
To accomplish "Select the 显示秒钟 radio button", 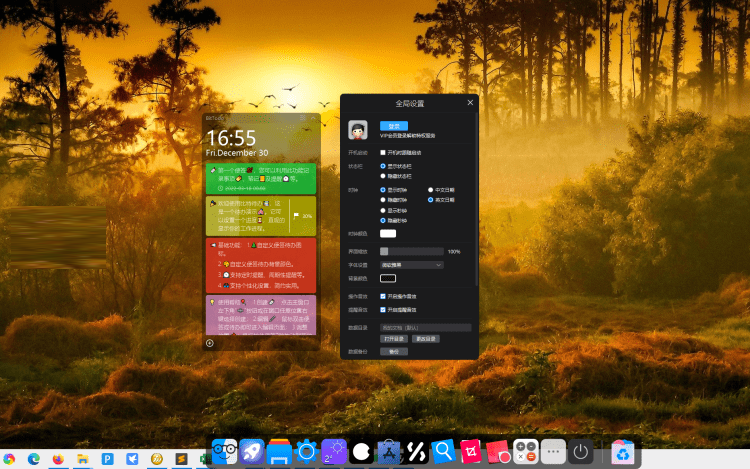I will point(383,210).
